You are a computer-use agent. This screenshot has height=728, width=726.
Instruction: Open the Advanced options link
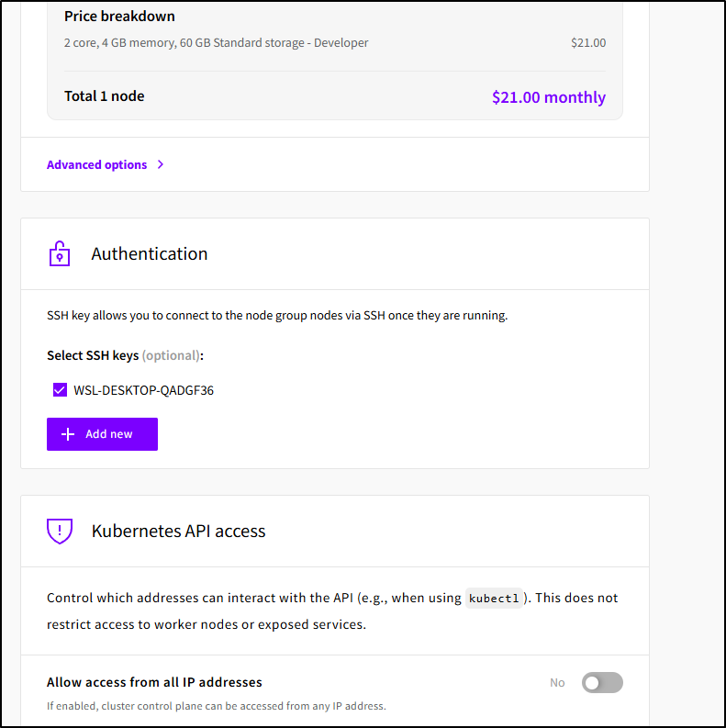point(96,165)
